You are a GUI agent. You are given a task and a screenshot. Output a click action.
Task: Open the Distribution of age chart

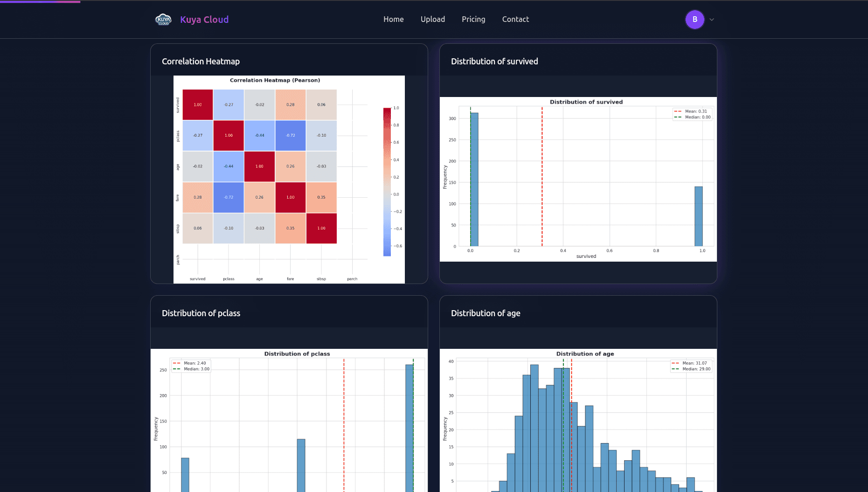point(578,420)
